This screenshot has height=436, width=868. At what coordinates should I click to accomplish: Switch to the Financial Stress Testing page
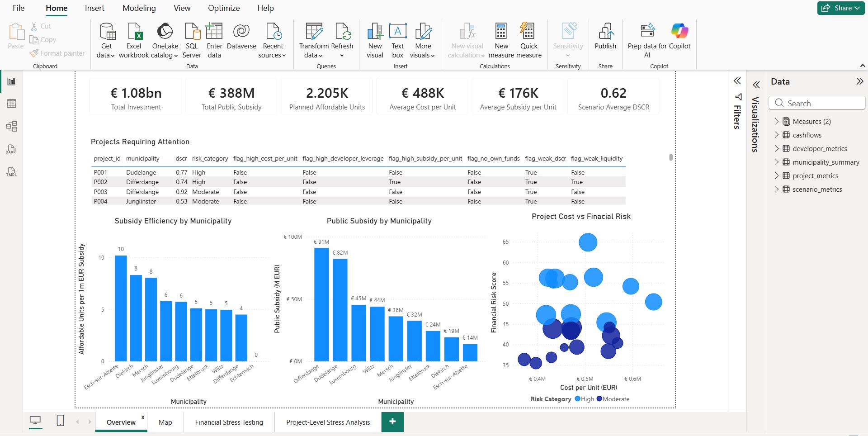(x=229, y=422)
